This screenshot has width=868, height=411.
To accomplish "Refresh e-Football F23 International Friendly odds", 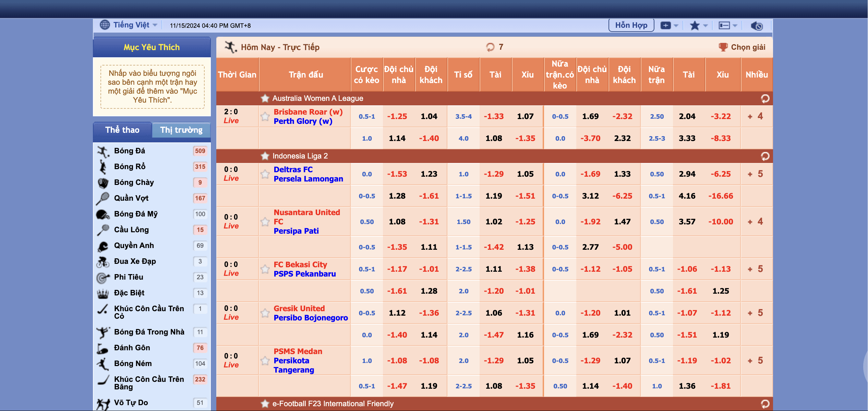I will tap(765, 404).
